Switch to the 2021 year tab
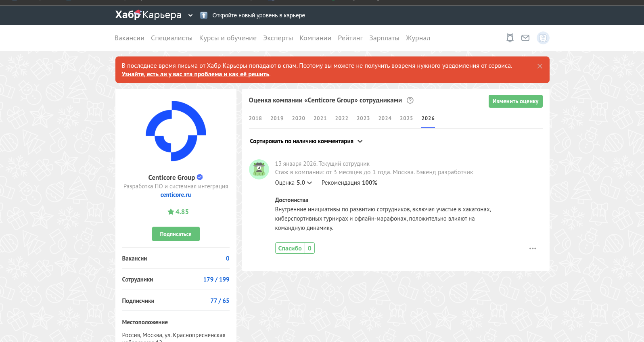Image resolution: width=644 pixels, height=342 pixels. (x=320, y=118)
